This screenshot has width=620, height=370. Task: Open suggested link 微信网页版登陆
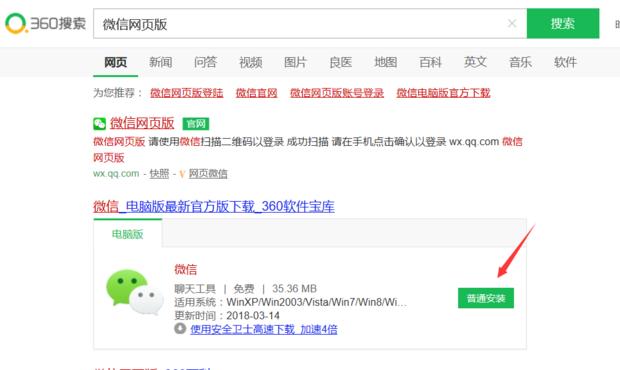click(187, 93)
